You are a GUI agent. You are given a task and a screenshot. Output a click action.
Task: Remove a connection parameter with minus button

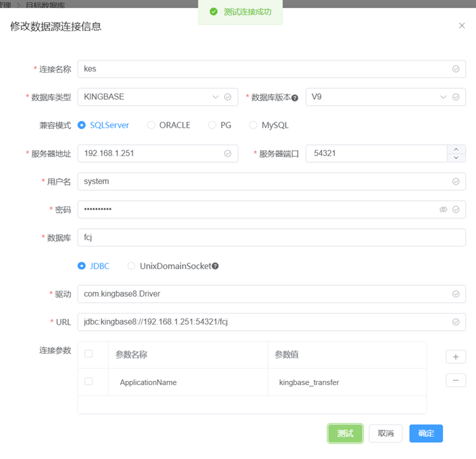[x=456, y=380]
